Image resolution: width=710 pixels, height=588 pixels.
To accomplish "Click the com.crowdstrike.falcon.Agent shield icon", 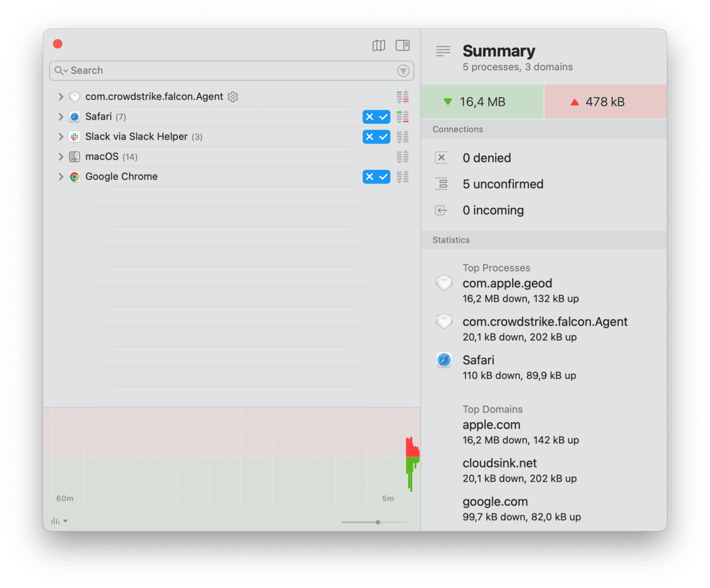I will pyautogui.click(x=74, y=97).
